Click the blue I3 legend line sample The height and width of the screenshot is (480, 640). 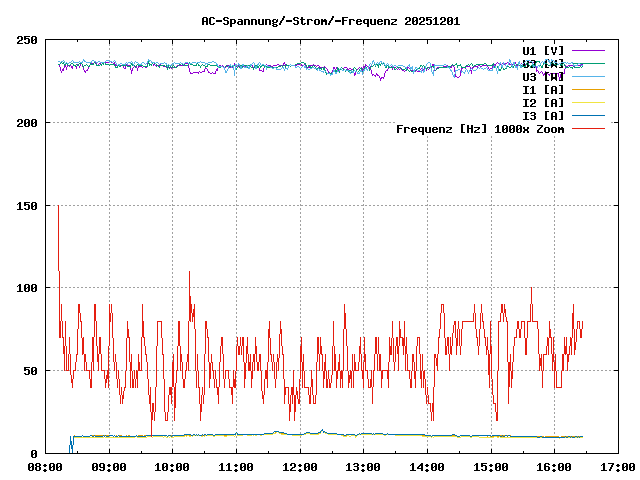[588, 115]
